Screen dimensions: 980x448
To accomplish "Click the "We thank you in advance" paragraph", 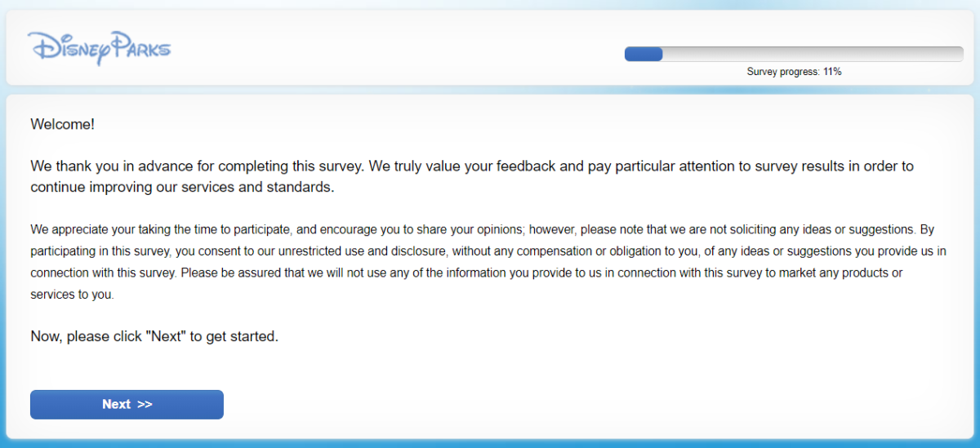I will [472, 176].
